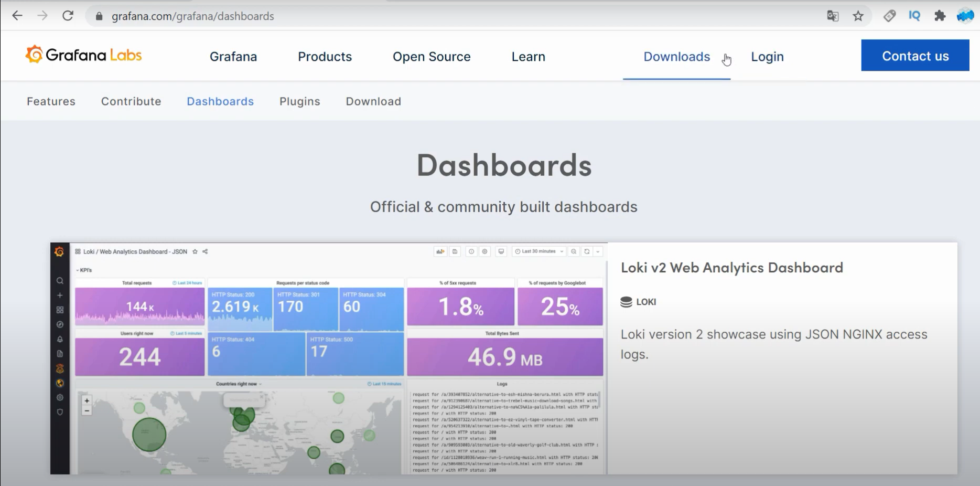This screenshot has width=980, height=486.
Task: Click the Create plus icon in dashboard sidebar
Action: (x=60, y=295)
